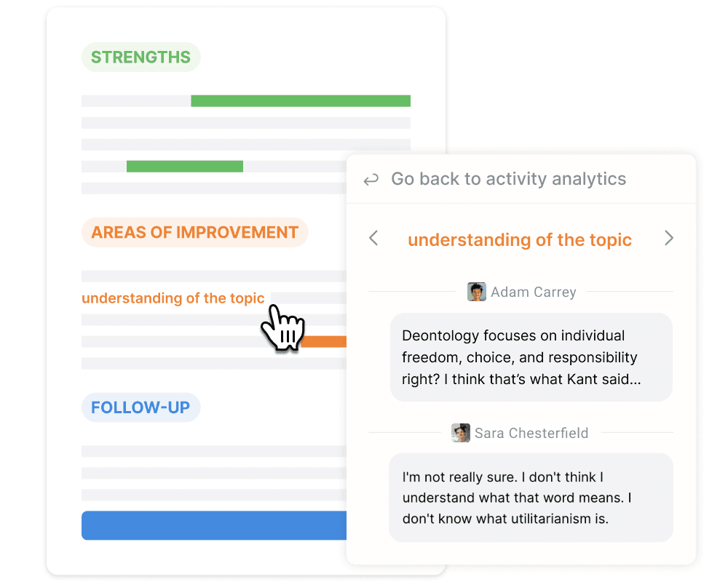Viewport: 728px width, 582px height.
Task: Select Adam Carrey's Deontology message bubble
Action: click(531, 357)
